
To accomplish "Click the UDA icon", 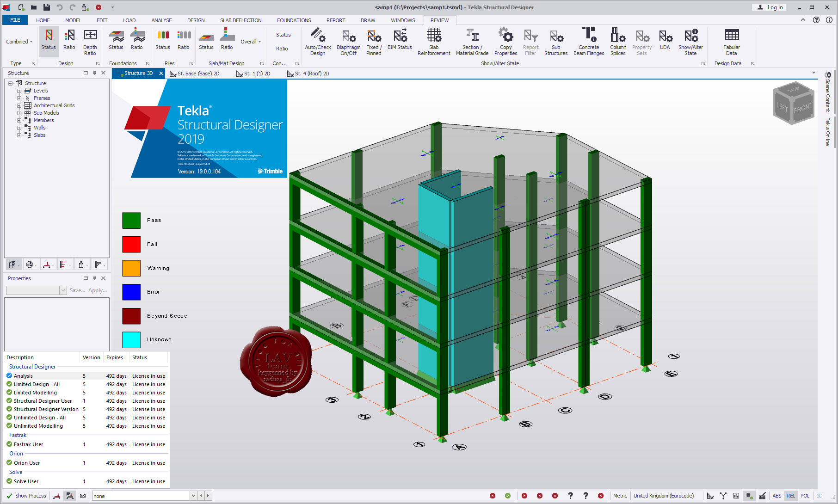I will (x=665, y=39).
